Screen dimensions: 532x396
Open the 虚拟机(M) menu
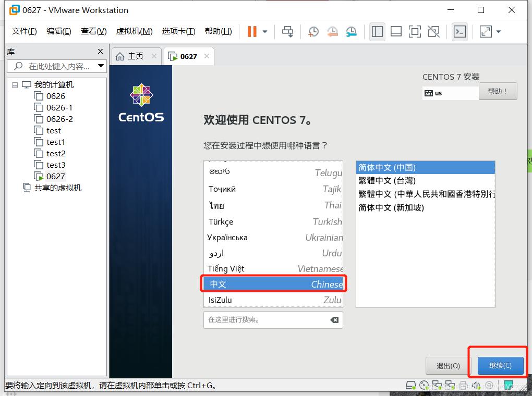[x=134, y=31]
